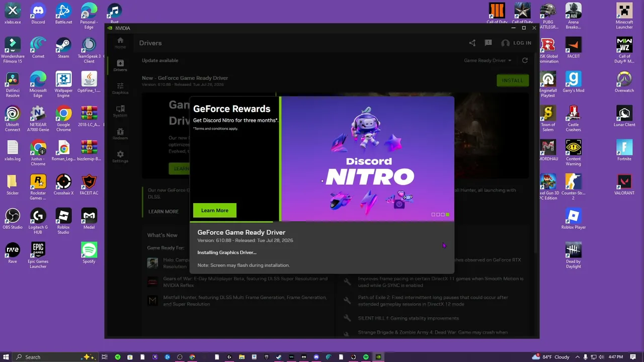
Task: Open the feedback icon in NVIDIA header
Action: (x=488, y=43)
